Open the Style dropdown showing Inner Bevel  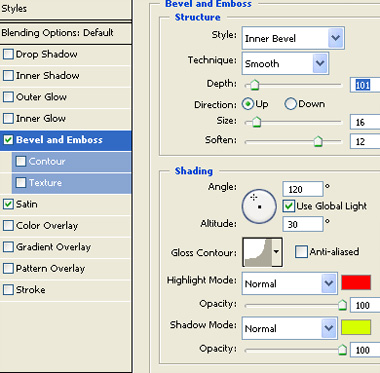coord(293,38)
